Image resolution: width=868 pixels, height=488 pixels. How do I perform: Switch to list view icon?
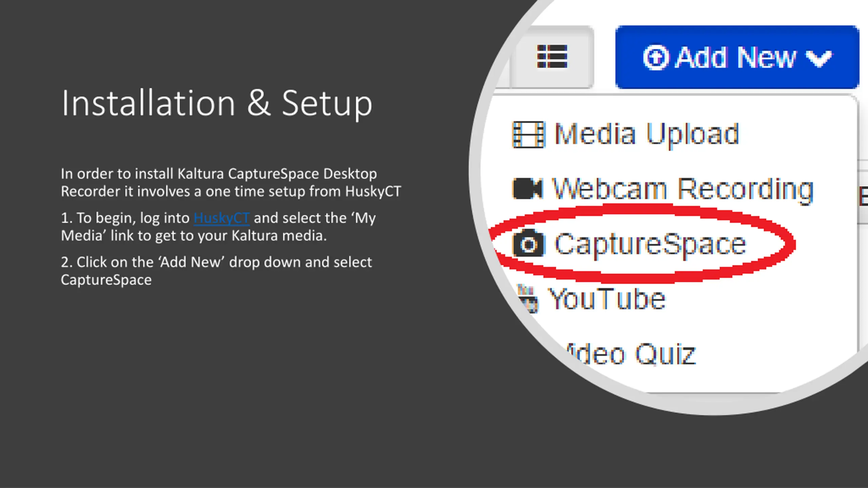click(x=552, y=57)
